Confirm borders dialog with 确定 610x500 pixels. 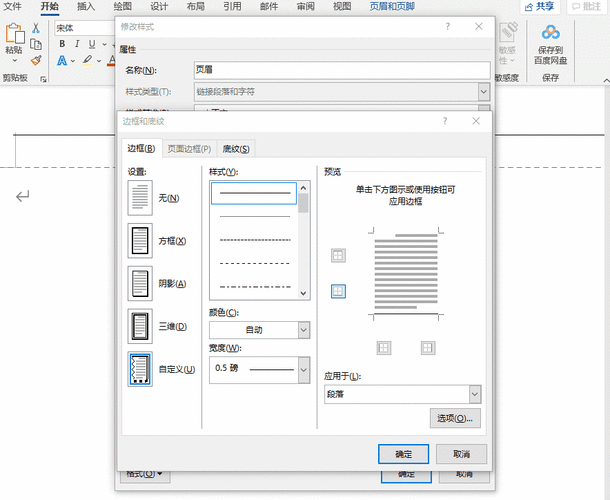tap(403, 454)
